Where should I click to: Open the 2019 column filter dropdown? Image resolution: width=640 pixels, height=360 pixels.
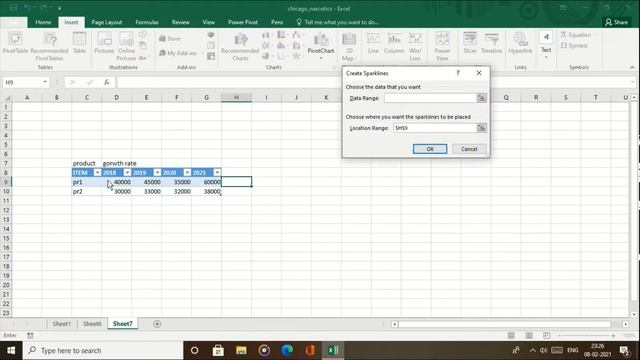(157, 173)
